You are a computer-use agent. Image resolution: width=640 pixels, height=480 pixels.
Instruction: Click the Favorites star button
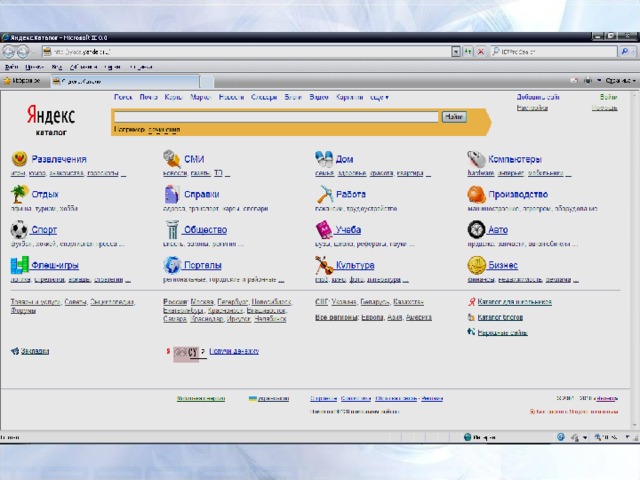22,81
